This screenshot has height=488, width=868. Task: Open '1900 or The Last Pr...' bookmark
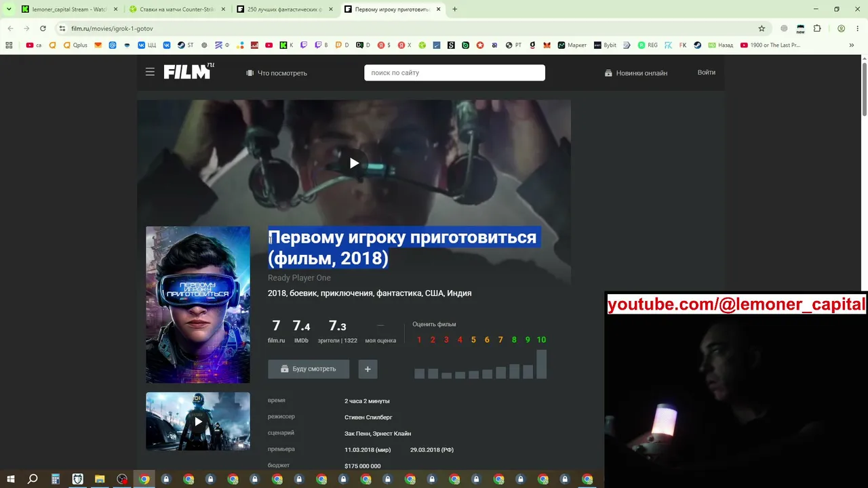coord(770,45)
